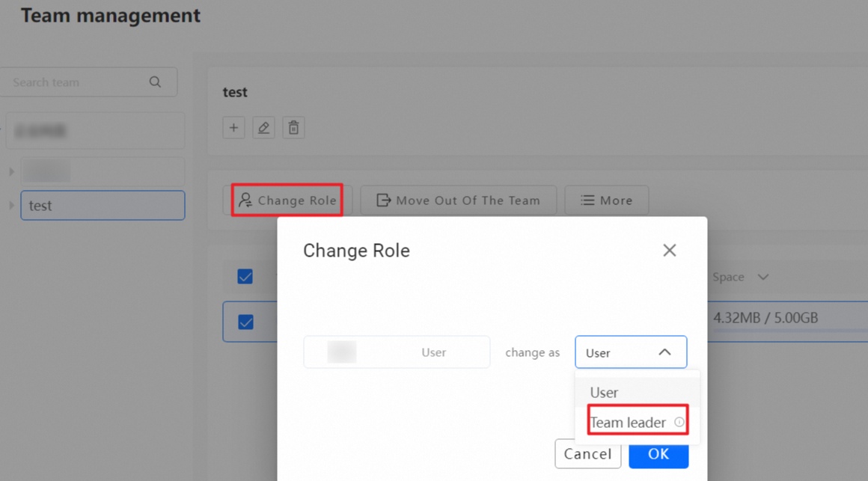868x481 pixels.
Task: Toggle the select-all header checkbox
Action: (x=245, y=277)
